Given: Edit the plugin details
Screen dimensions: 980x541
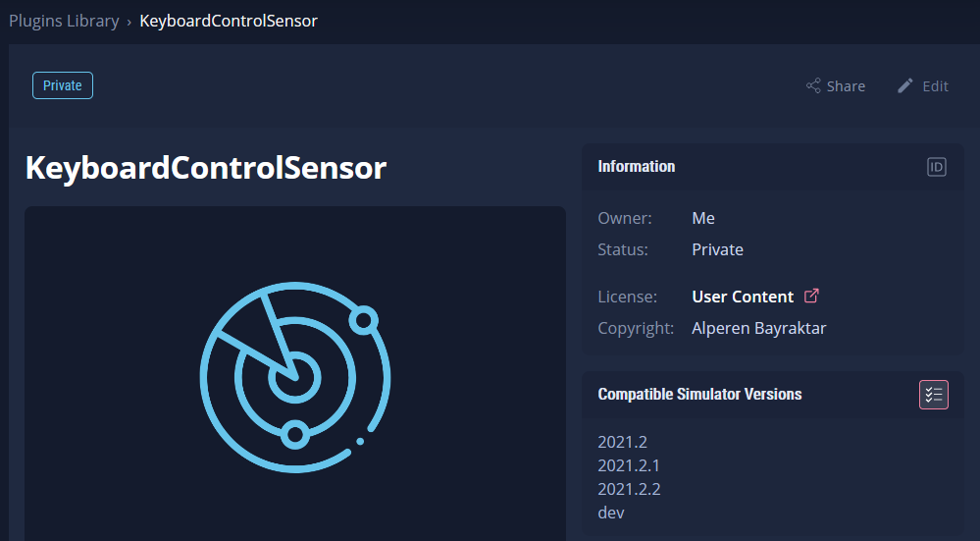Looking at the screenshot, I should (x=923, y=85).
